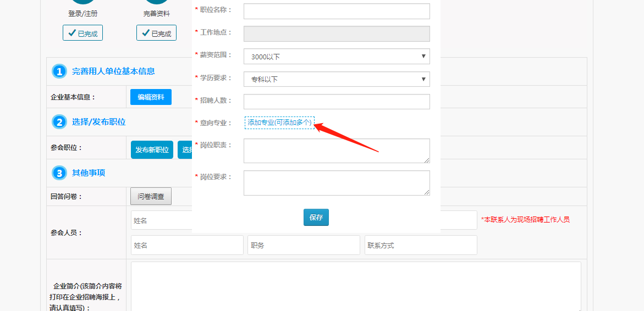The width and height of the screenshot is (644, 311).
Task: Expand the 学历要求 dropdown
Action: [337, 79]
